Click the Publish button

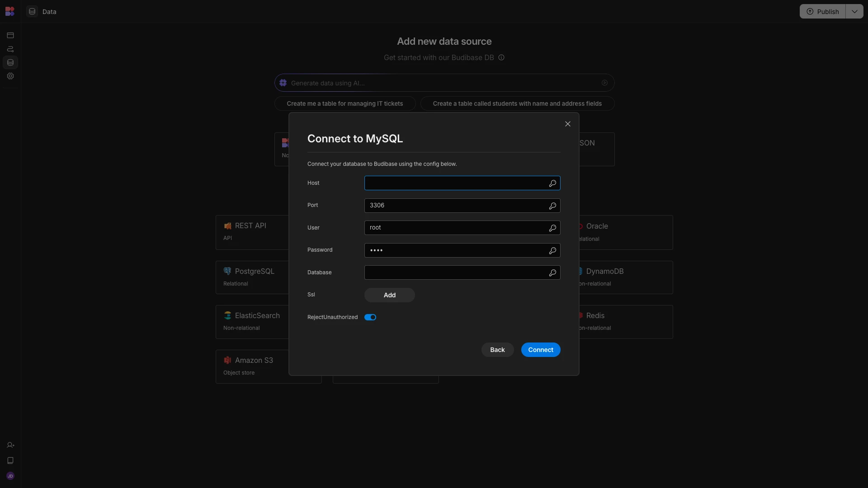point(823,11)
